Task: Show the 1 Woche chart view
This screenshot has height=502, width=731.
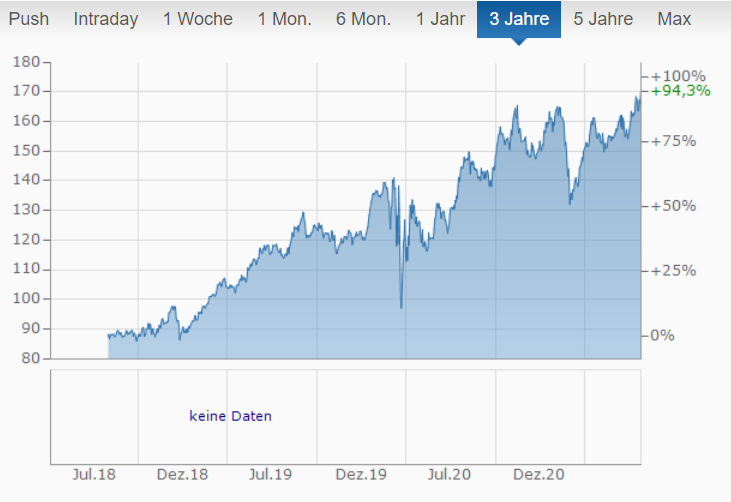Action: click(197, 19)
